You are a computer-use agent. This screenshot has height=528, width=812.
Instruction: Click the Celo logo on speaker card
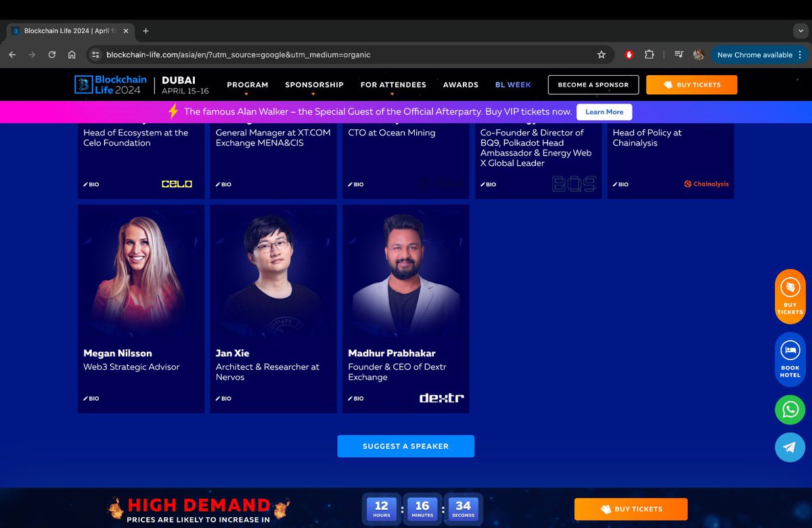tap(177, 184)
